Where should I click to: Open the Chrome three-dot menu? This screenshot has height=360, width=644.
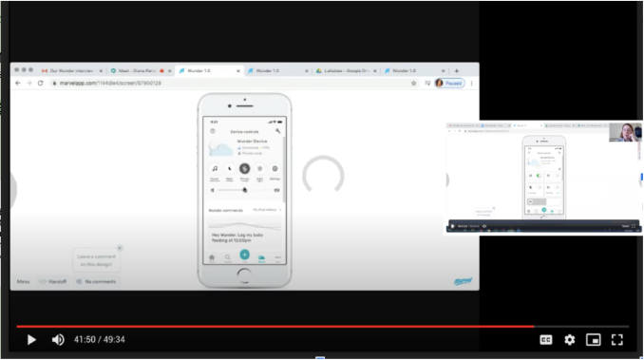coord(471,83)
